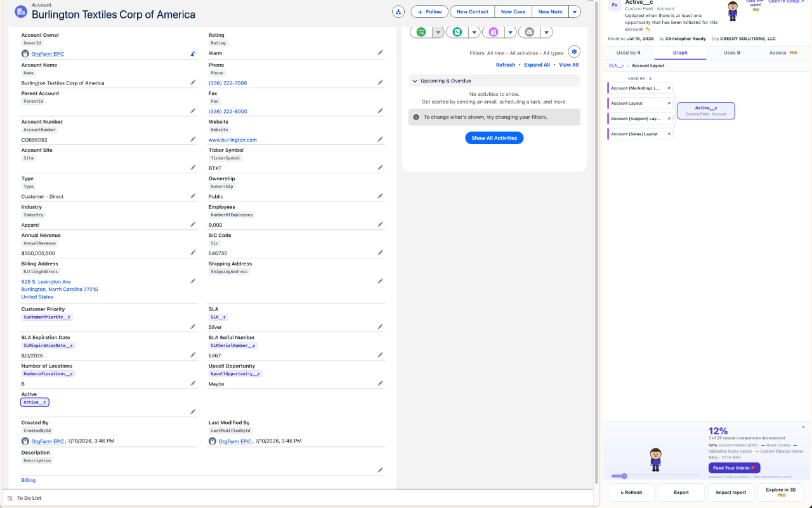The height and width of the screenshot is (508, 812).
Task: Open the Created By OrgFarm EPIC link
Action: click(x=48, y=441)
